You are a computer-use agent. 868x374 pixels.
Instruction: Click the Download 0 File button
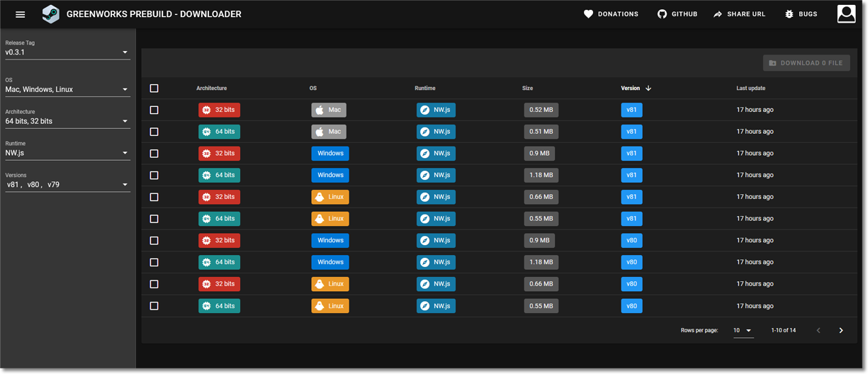[x=806, y=63]
